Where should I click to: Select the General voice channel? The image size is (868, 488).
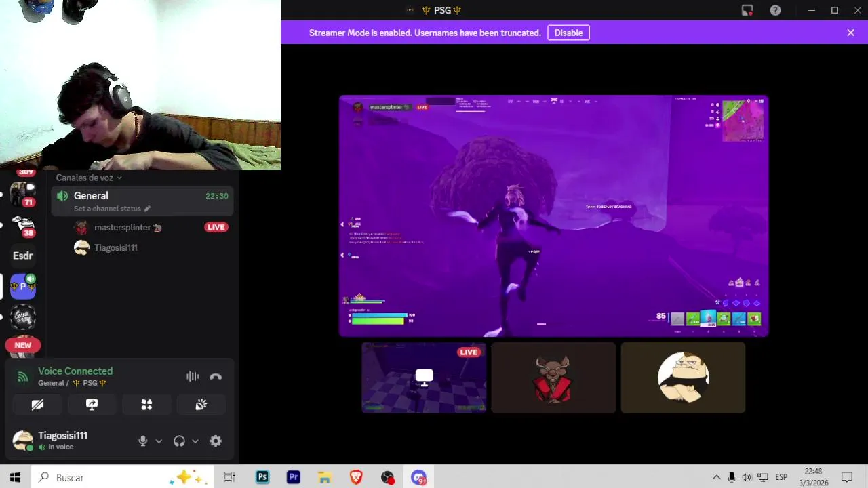[143, 201]
